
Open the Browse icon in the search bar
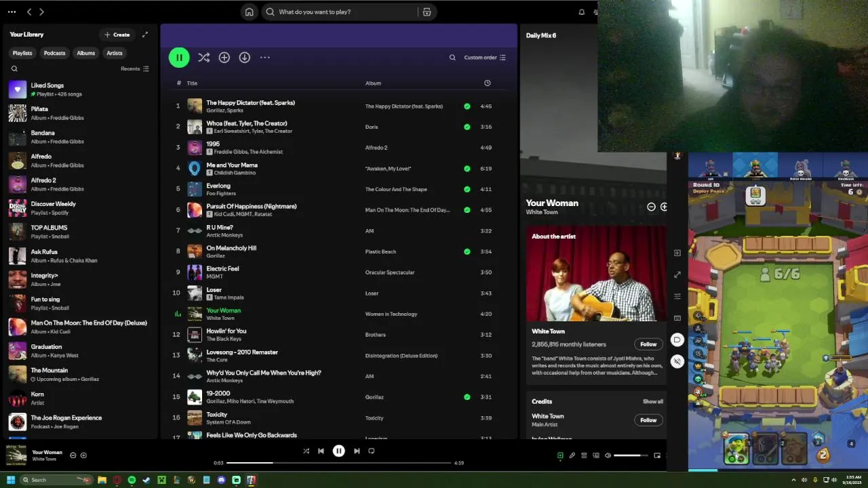pyautogui.click(x=427, y=12)
